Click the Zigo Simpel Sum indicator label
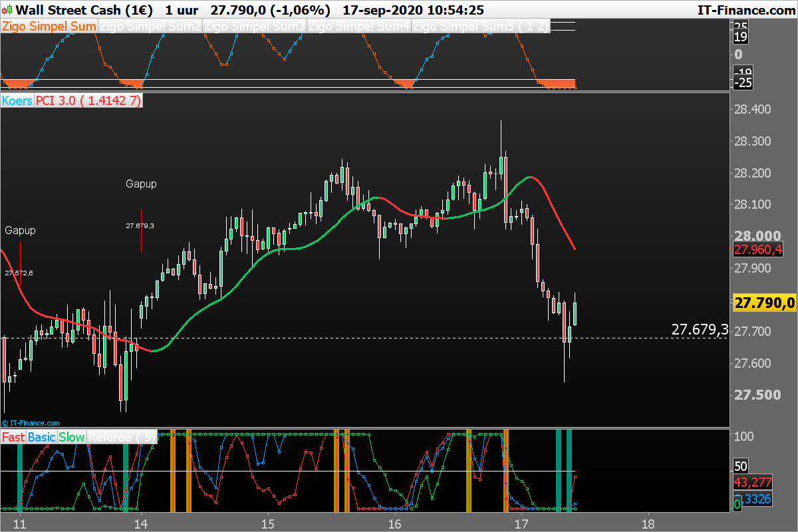Screen dimensions: 798x532 pyautogui.click(x=50, y=27)
